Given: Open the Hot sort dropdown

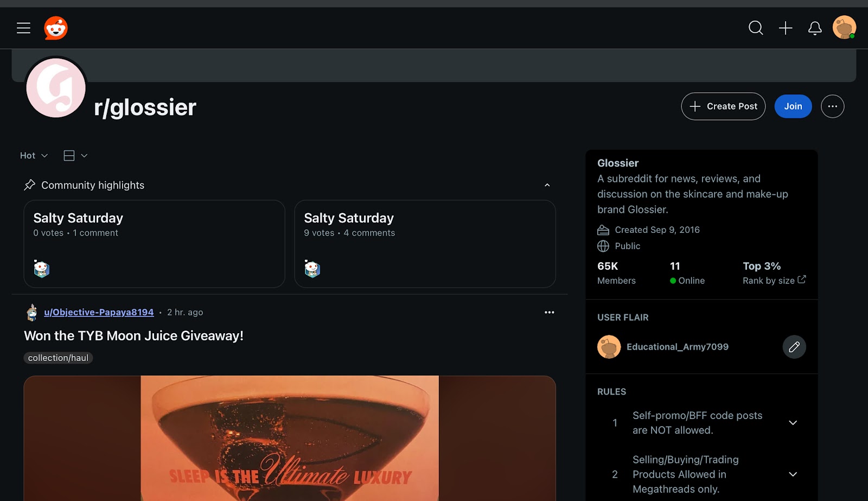Looking at the screenshot, I should point(34,156).
